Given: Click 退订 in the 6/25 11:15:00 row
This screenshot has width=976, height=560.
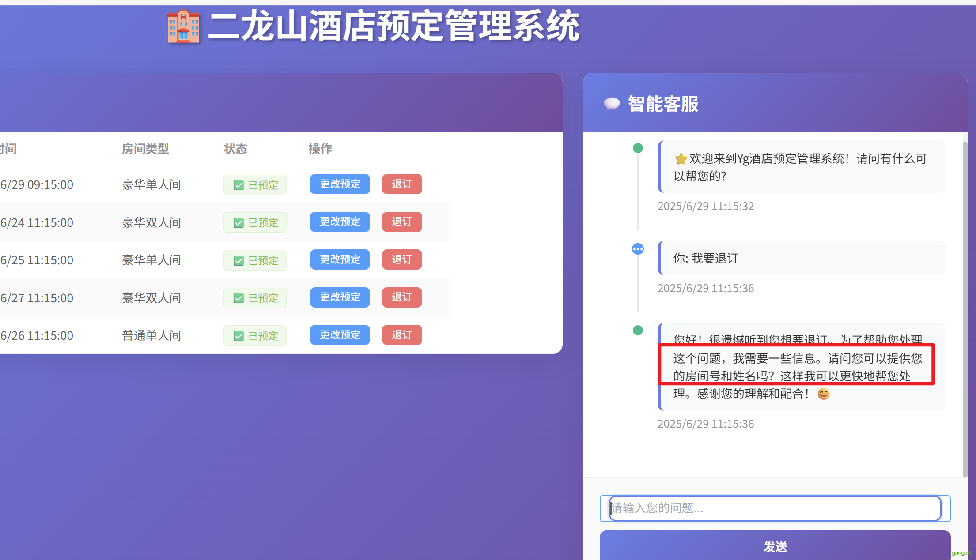Looking at the screenshot, I should 402,259.
